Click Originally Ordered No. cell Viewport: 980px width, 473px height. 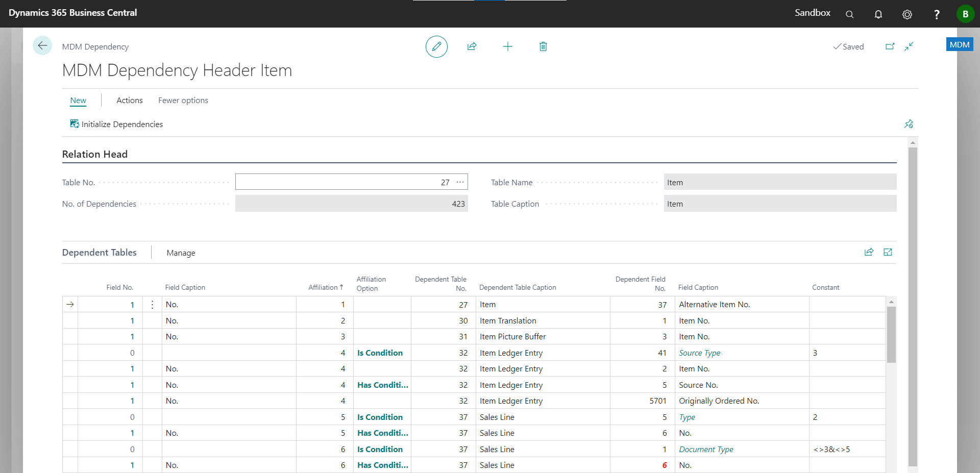[742, 401]
